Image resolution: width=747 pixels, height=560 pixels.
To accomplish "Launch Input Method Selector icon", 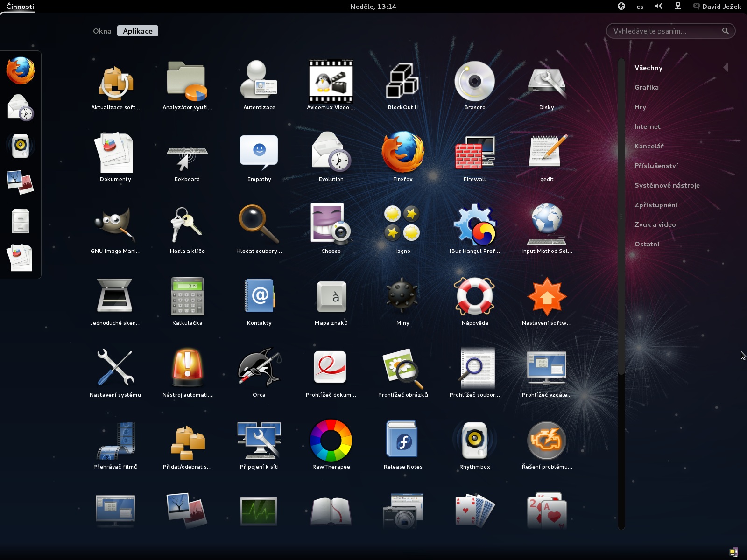I will [x=547, y=224].
